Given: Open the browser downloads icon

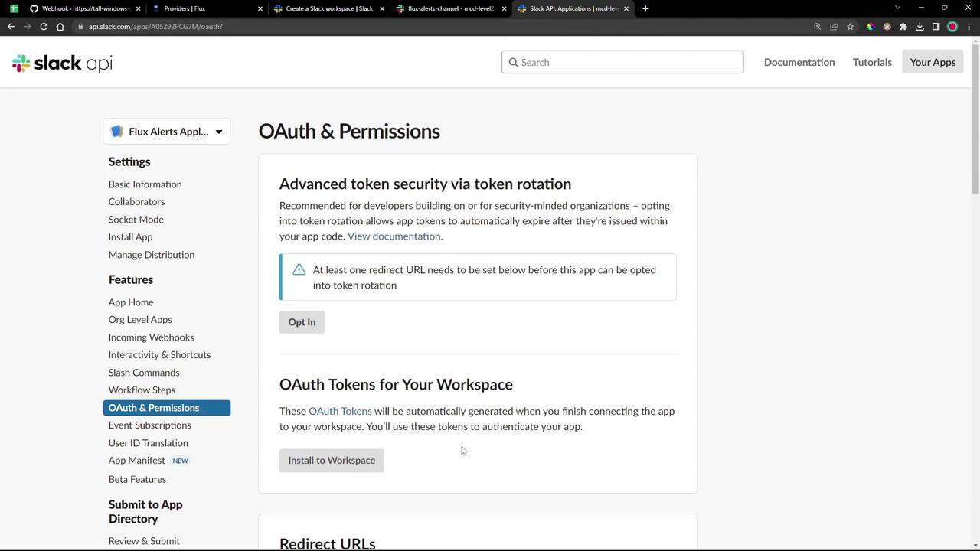Looking at the screenshot, I should 920,27.
